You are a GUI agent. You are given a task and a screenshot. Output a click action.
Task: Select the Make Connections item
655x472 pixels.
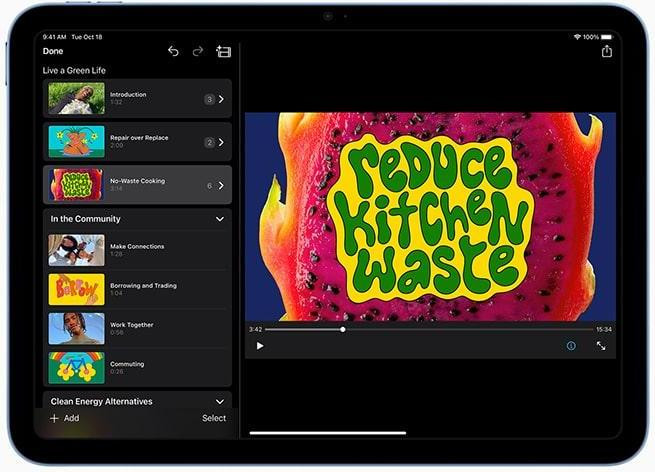(137, 250)
